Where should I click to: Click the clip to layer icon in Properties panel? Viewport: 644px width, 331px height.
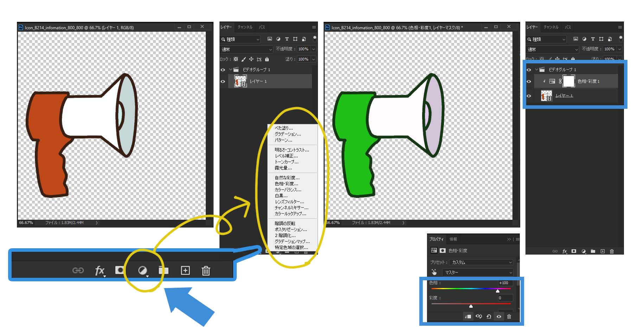468,317
